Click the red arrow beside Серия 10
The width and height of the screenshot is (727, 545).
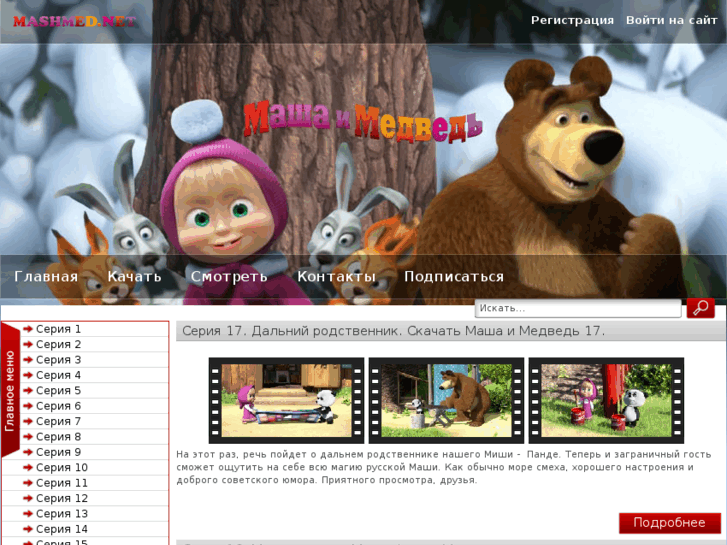(x=28, y=468)
